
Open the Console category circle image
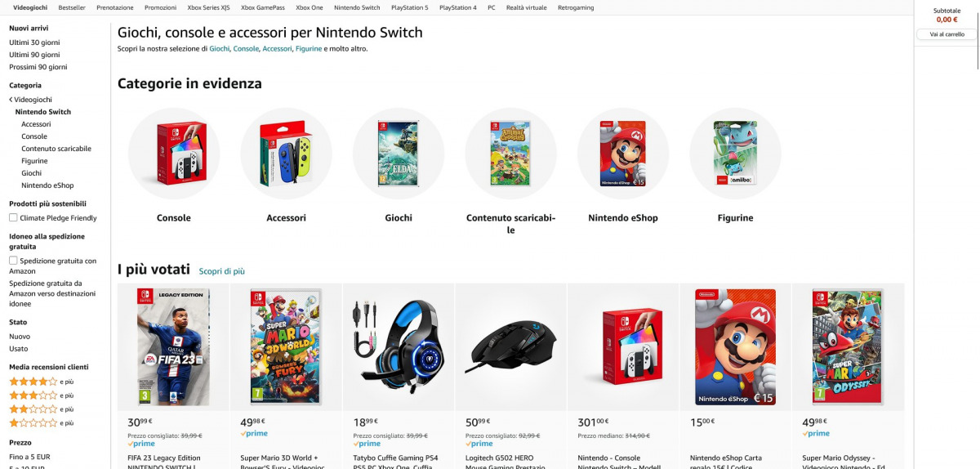point(173,154)
